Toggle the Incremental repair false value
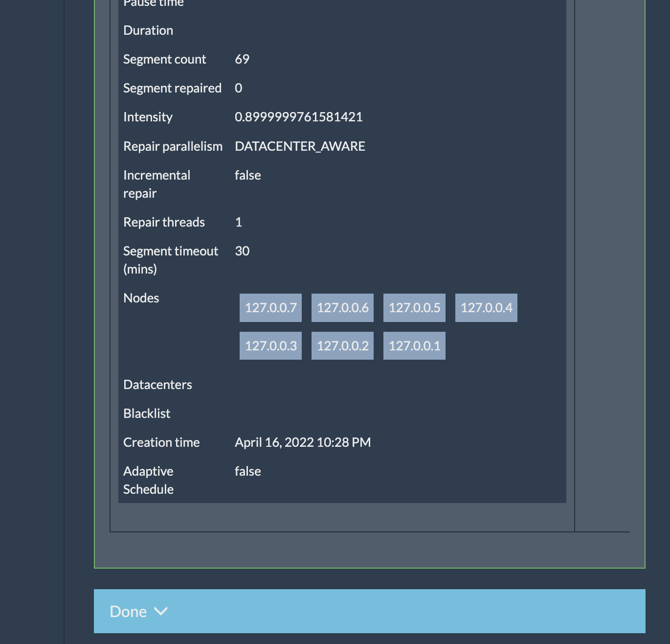Image resolution: width=670 pixels, height=644 pixels. tap(248, 175)
